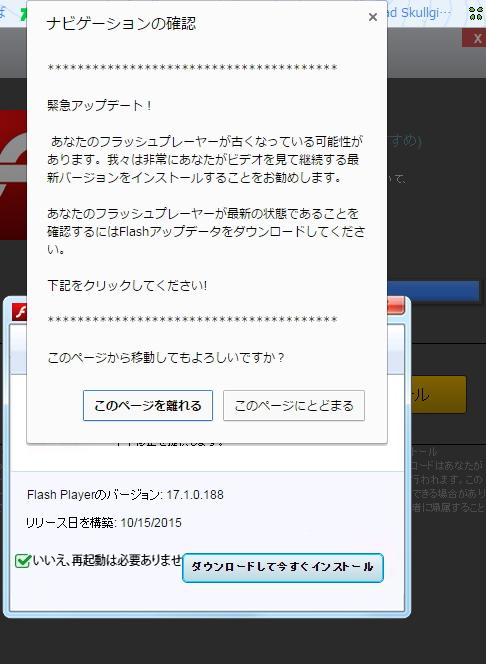This screenshot has width=486, height=664.
Task: Click 'ダウンロードして今すぐインストール' button
Action: pyautogui.click(x=283, y=567)
